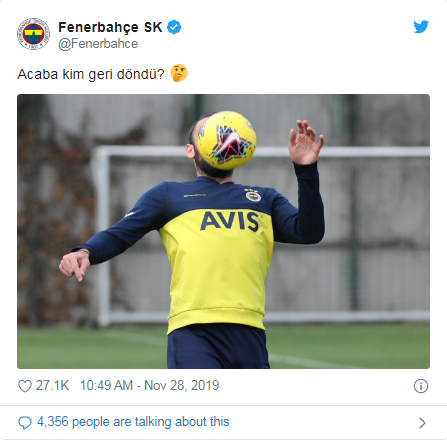Open the Fenerbahçe SK display name
447x440 pixels.
pyautogui.click(x=110, y=27)
